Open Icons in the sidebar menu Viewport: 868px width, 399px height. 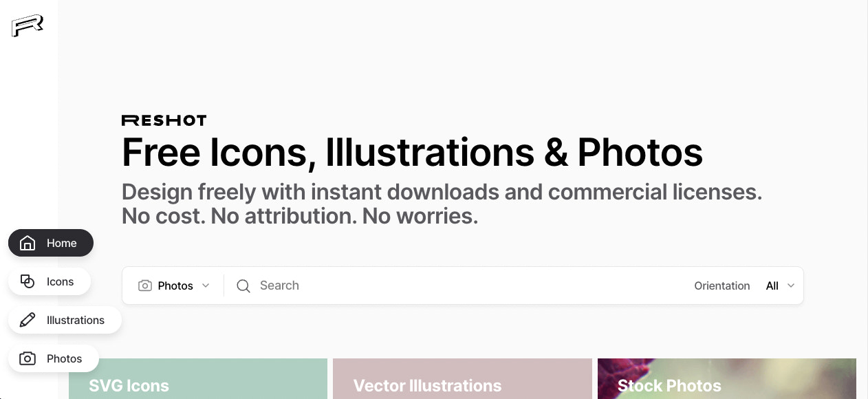click(x=60, y=281)
